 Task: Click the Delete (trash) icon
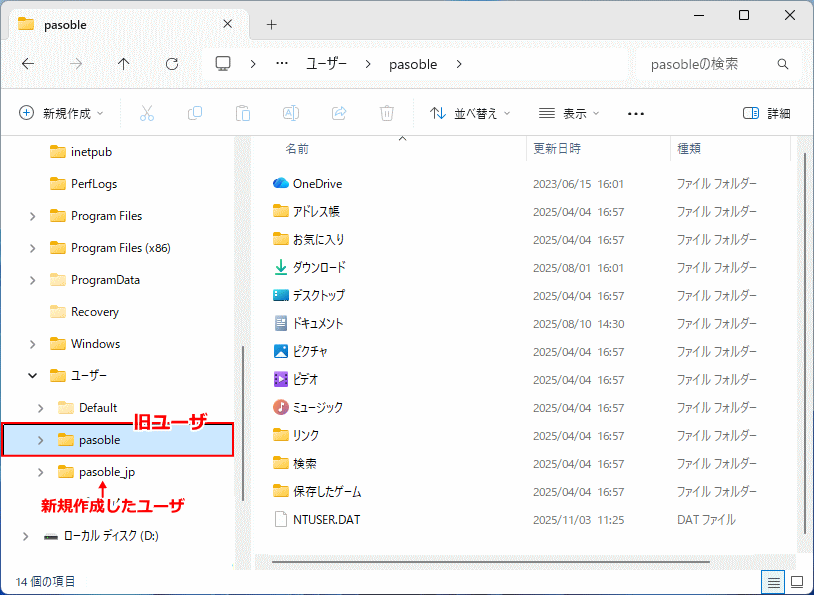(x=387, y=113)
